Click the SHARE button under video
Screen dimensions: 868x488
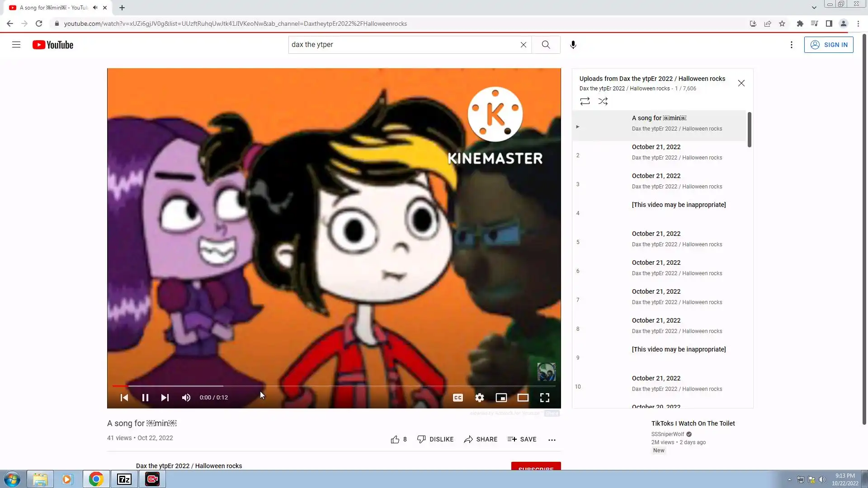pyautogui.click(x=480, y=439)
